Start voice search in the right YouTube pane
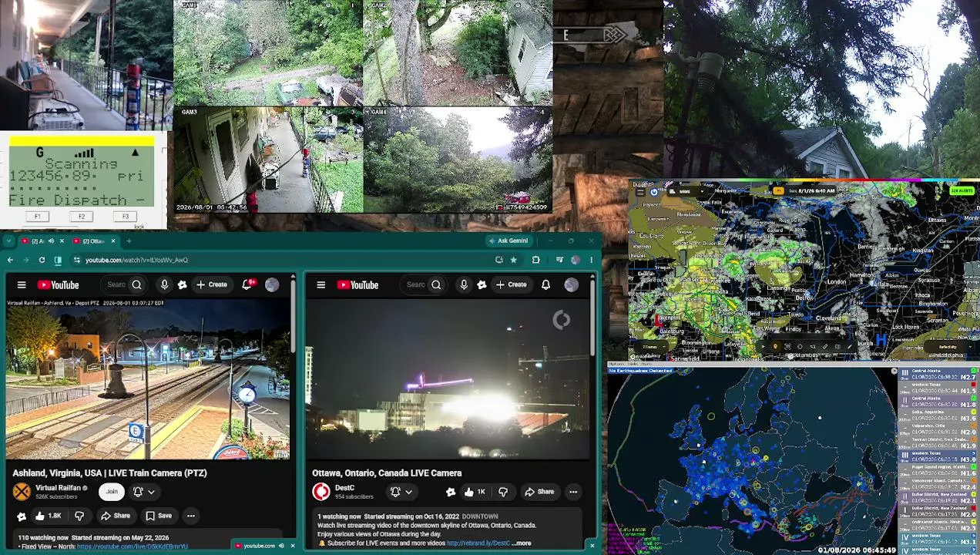Image resolution: width=980 pixels, height=555 pixels. pyautogui.click(x=464, y=285)
